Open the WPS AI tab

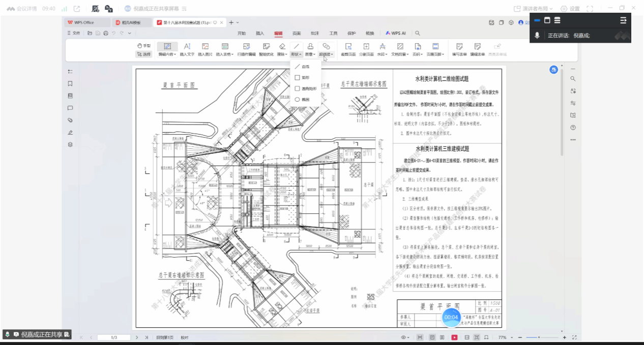coord(395,33)
